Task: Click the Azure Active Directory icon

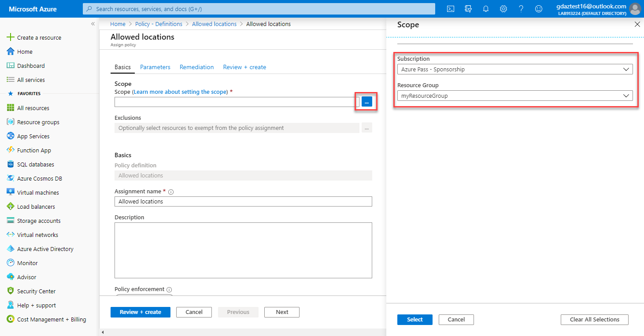Action: pyautogui.click(x=11, y=249)
